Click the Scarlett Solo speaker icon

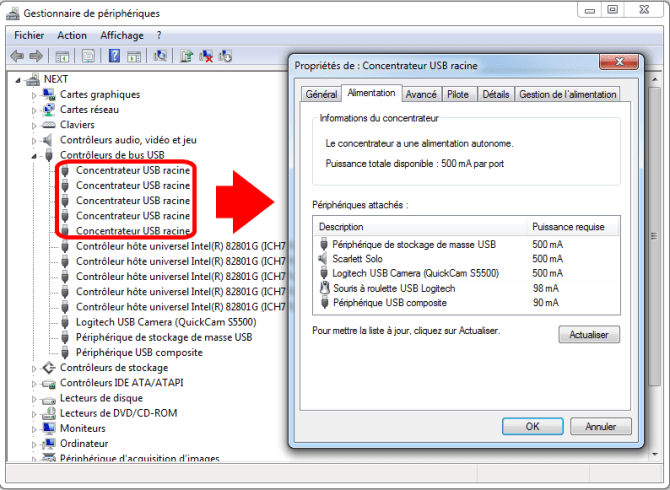[323, 258]
